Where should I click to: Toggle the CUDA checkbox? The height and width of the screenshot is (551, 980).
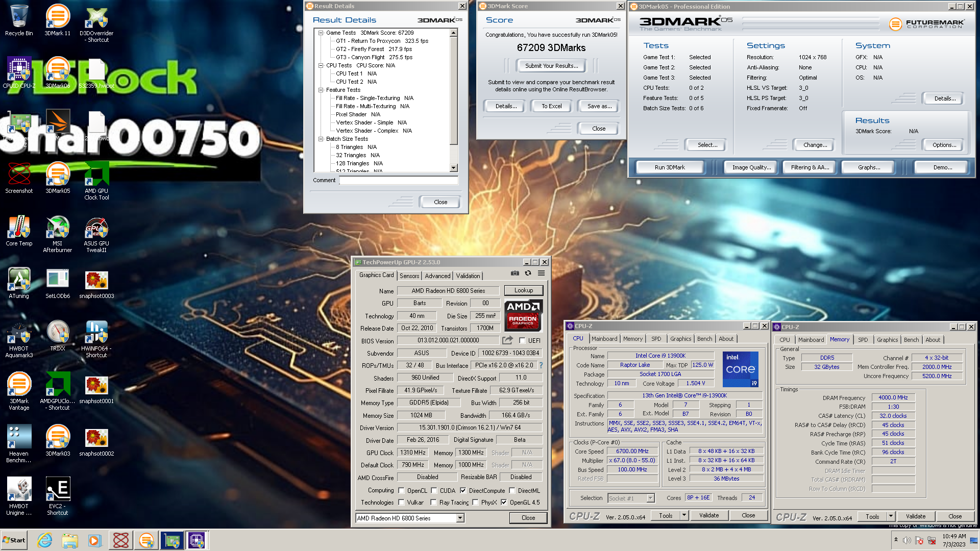[434, 491]
